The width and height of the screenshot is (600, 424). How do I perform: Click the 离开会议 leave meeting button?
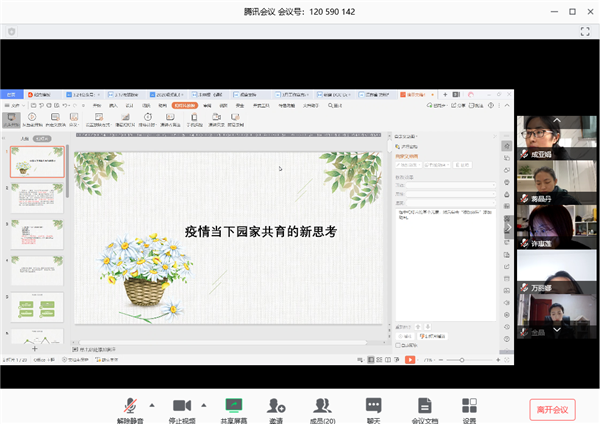point(552,408)
